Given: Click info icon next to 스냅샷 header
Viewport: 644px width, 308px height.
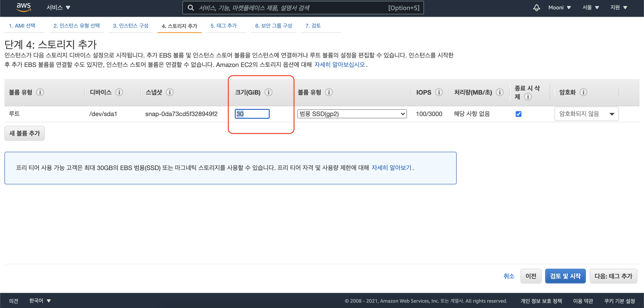Looking at the screenshot, I should tap(170, 92).
